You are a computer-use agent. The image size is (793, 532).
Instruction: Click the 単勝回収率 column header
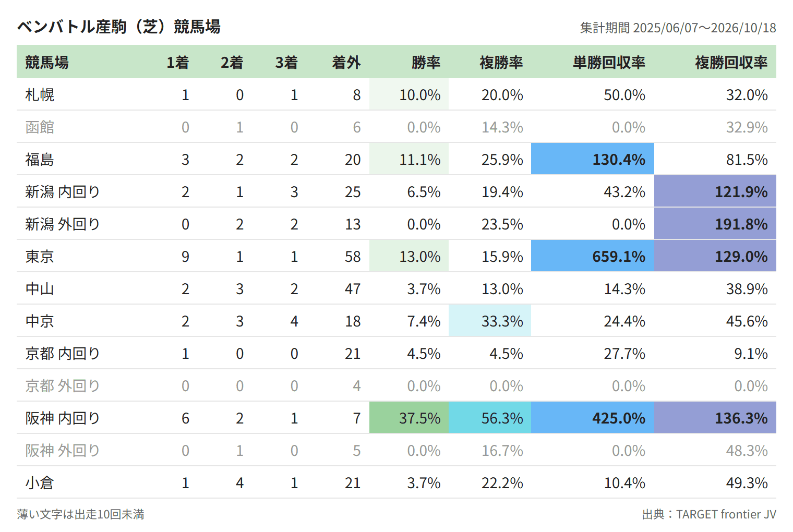pyautogui.click(x=609, y=63)
